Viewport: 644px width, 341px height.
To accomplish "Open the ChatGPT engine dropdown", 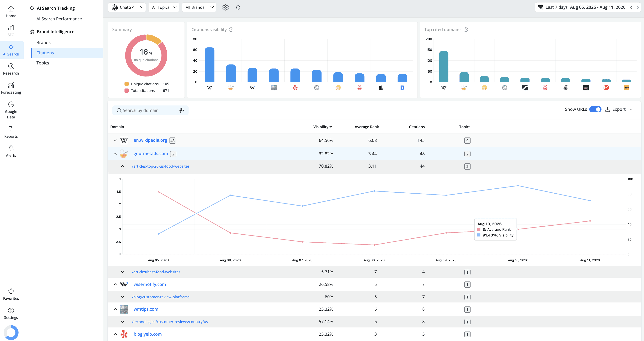I will 127,7.
